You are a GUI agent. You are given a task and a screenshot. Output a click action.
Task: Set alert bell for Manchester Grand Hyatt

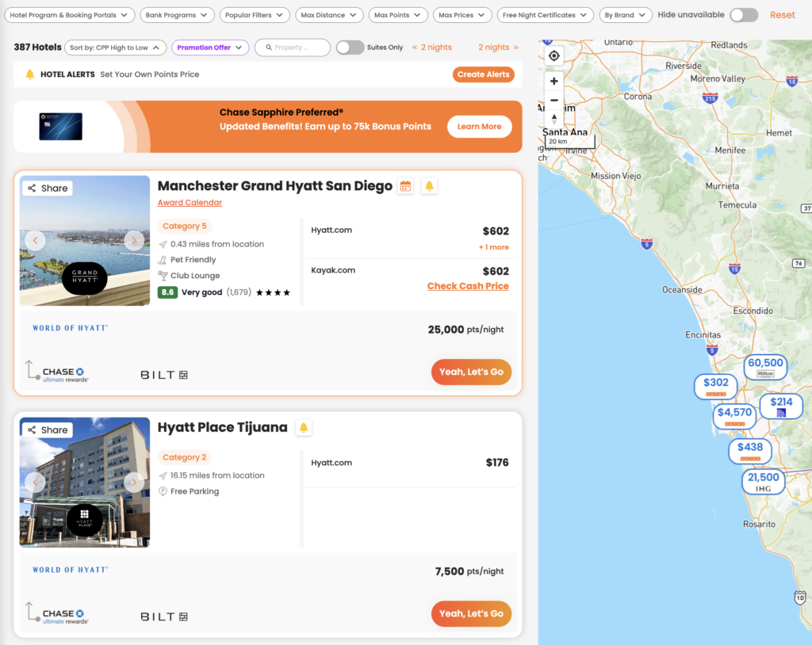(x=429, y=186)
